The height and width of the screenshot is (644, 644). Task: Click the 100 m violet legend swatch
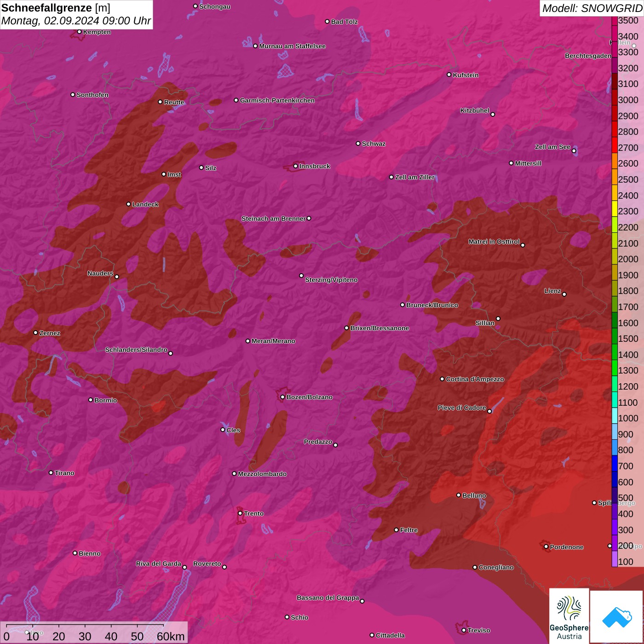pos(615,559)
